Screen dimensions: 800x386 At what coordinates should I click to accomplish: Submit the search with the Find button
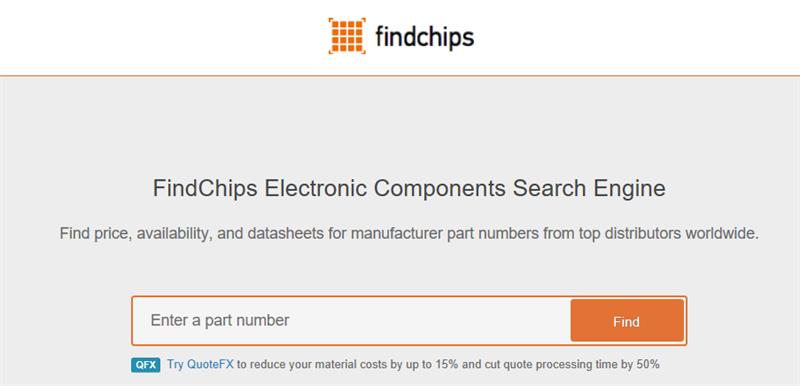click(627, 321)
